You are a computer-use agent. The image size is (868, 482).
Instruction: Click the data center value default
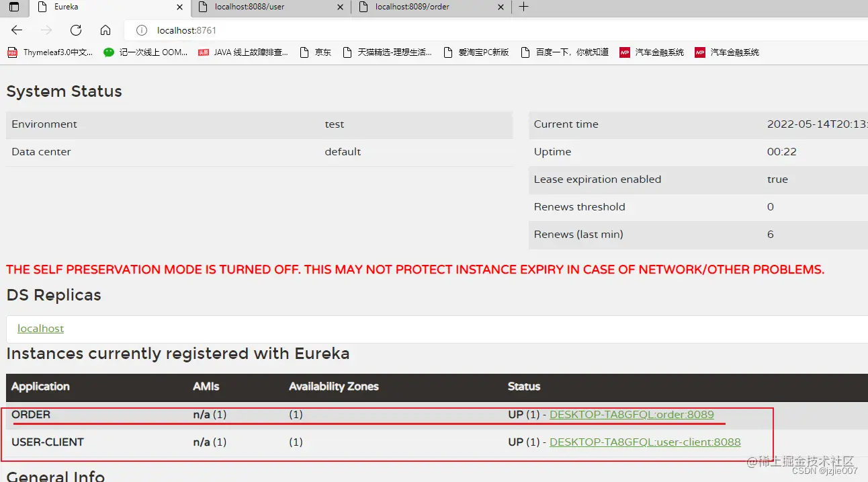343,152
